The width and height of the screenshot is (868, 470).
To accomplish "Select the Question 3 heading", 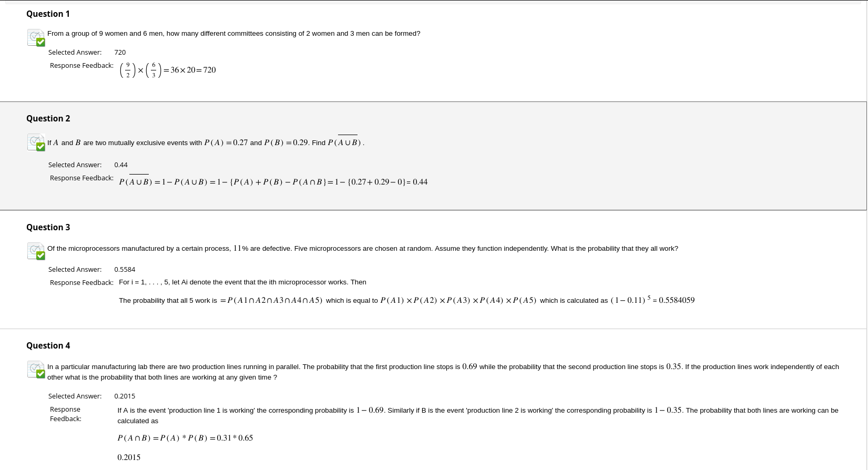I will click(48, 227).
